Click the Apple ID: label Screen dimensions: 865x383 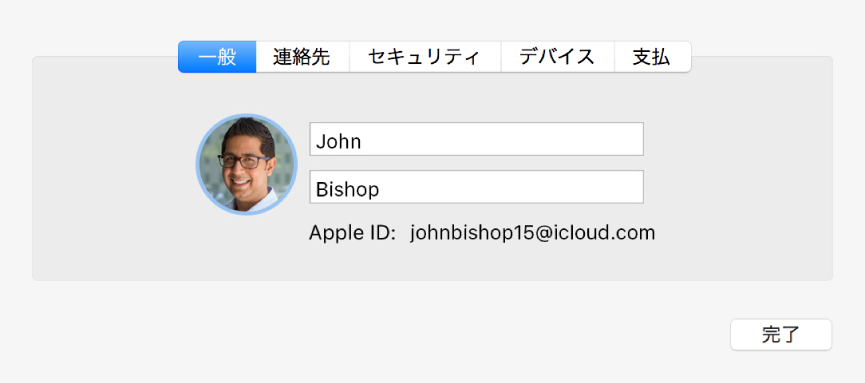pos(353,233)
